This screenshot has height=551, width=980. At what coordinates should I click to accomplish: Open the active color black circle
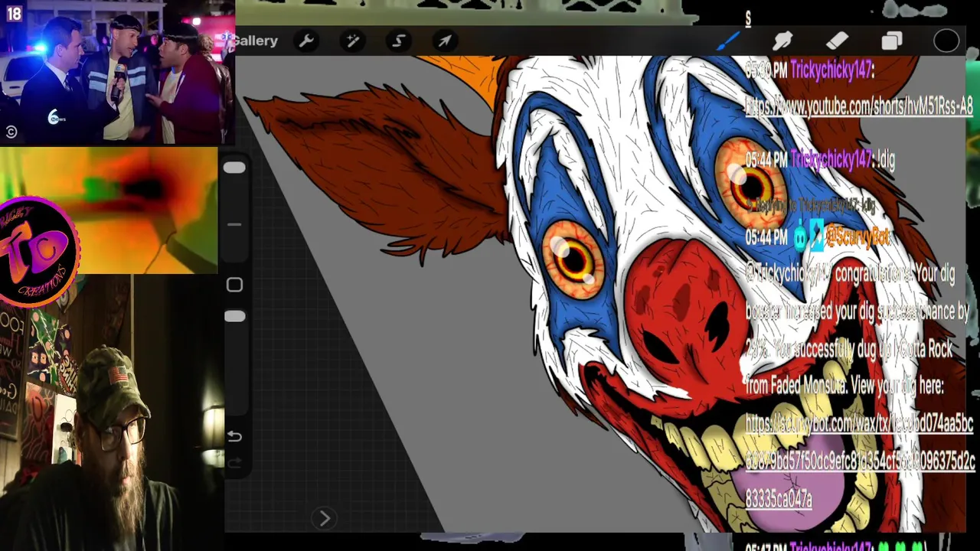pyautogui.click(x=946, y=41)
